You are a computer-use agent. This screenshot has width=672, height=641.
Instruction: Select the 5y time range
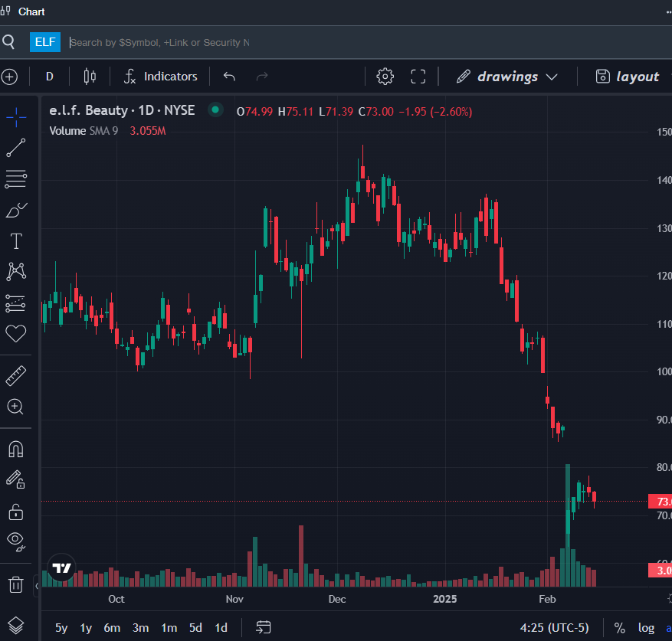click(61, 628)
